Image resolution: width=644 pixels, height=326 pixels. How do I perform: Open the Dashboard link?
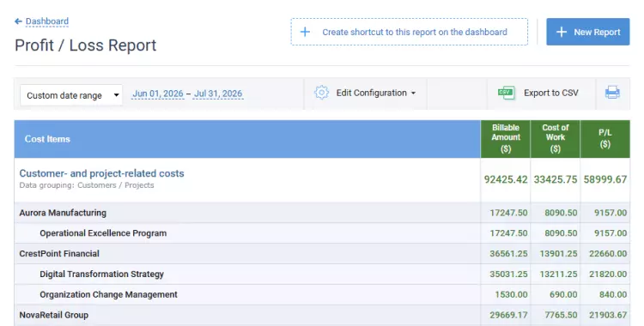coord(47,21)
